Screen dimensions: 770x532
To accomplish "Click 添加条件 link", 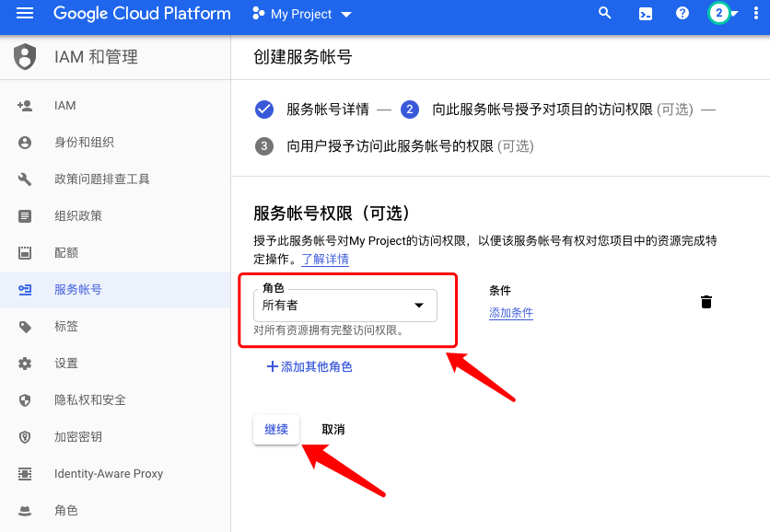I will click(511, 313).
